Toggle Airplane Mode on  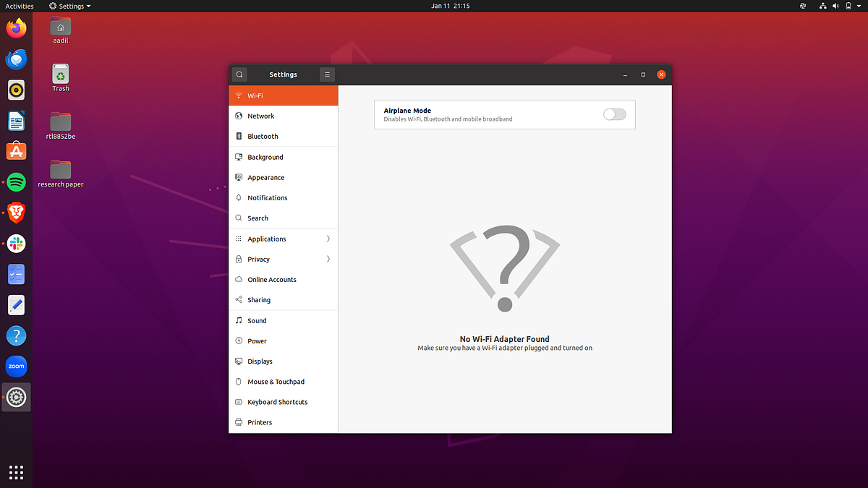[613, 114]
